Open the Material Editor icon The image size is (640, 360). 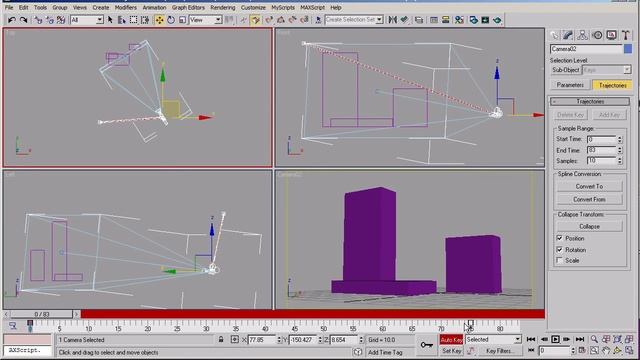[x=459, y=20]
